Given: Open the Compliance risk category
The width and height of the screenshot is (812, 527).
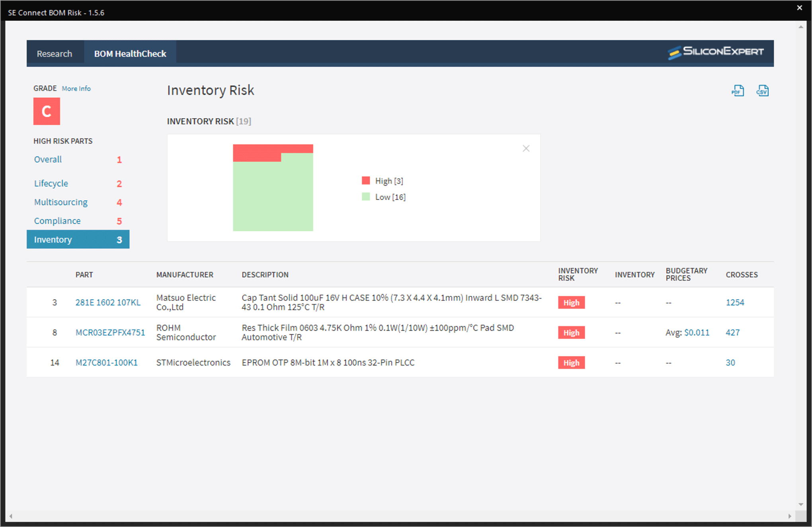Looking at the screenshot, I should click(x=57, y=221).
